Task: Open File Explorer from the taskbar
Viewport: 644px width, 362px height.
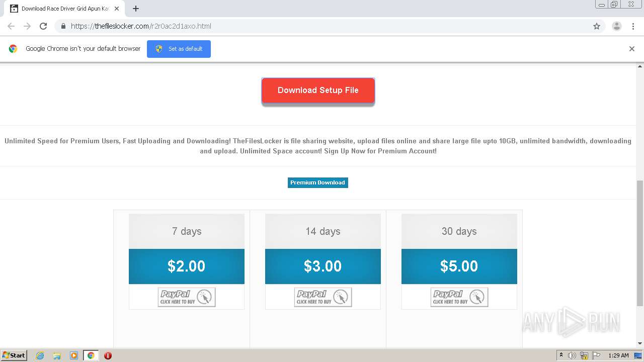Action: [x=57, y=355]
